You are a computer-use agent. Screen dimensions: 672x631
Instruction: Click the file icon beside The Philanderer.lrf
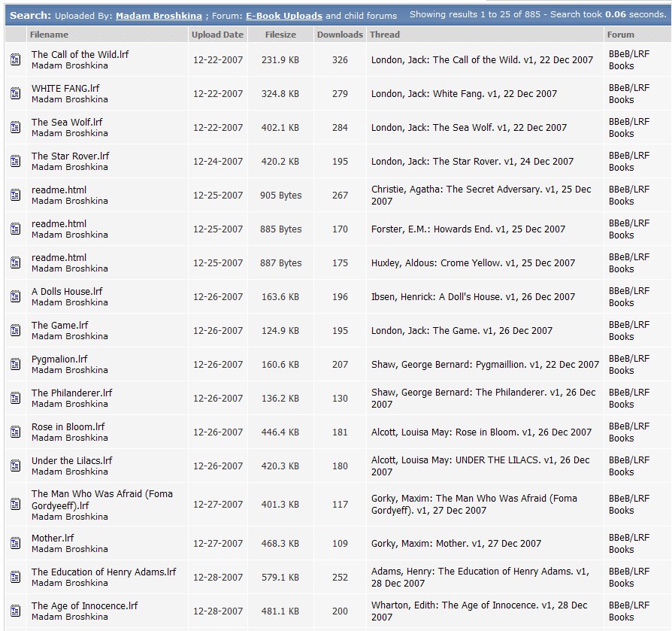[x=16, y=398]
